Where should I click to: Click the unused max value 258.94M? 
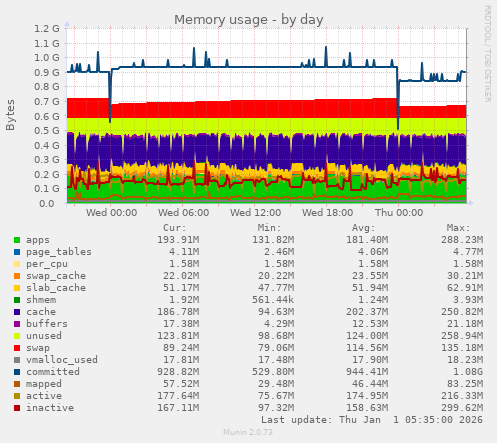click(462, 336)
